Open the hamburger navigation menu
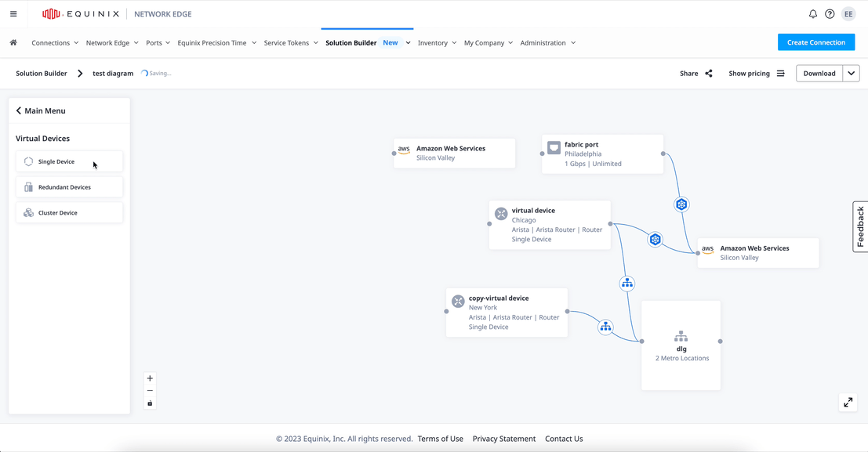Viewport: 868px width, 452px height. tap(13, 14)
